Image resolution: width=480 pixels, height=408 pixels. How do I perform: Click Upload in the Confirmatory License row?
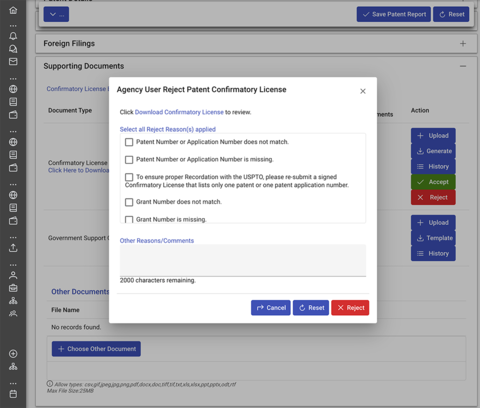tap(433, 136)
